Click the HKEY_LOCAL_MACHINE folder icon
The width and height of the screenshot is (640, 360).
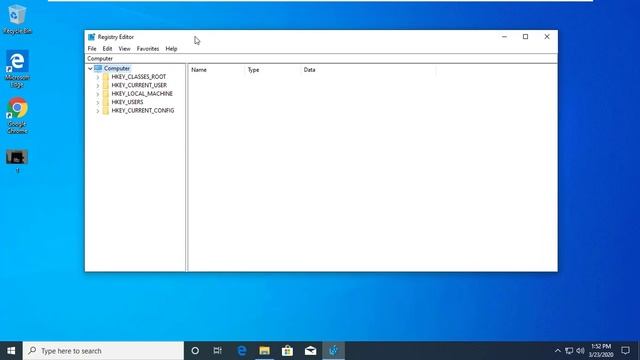tap(106, 93)
